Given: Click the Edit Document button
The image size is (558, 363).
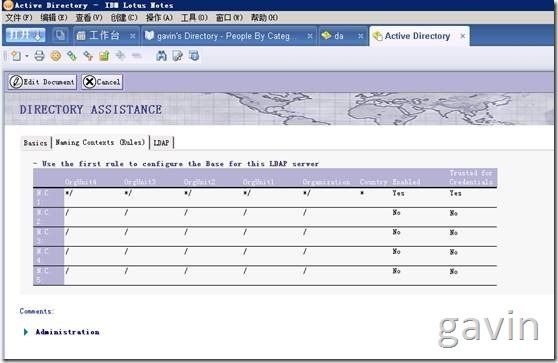Looking at the screenshot, I should (x=42, y=82).
